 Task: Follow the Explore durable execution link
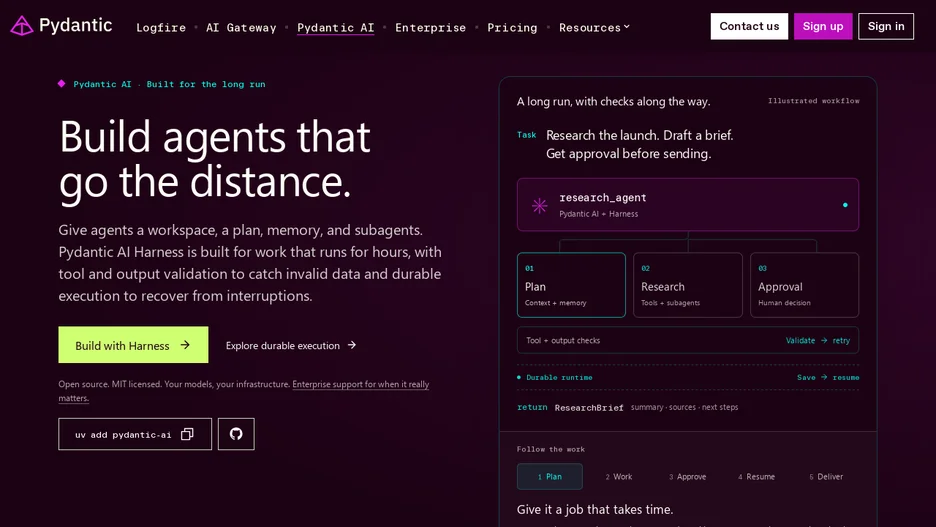tap(291, 345)
